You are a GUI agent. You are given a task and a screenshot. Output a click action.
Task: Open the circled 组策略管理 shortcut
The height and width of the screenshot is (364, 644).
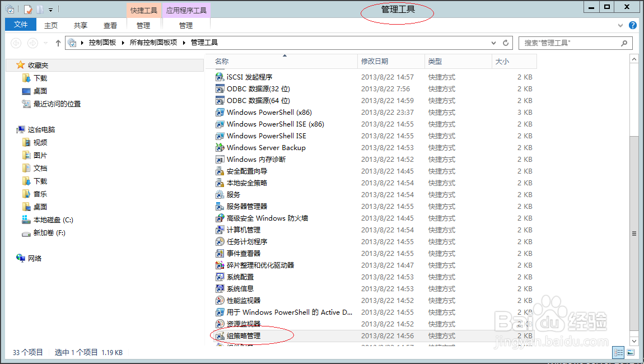[x=244, y=335]
